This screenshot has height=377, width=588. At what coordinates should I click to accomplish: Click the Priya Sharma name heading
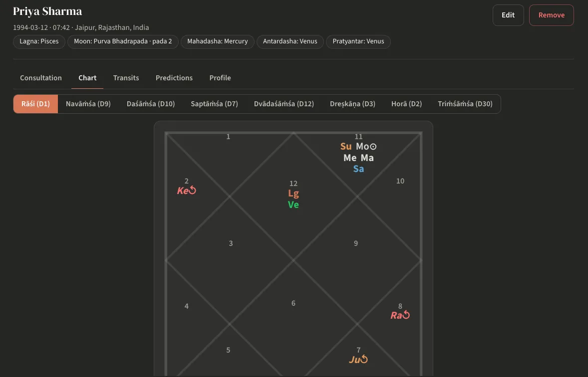(47, 11)
